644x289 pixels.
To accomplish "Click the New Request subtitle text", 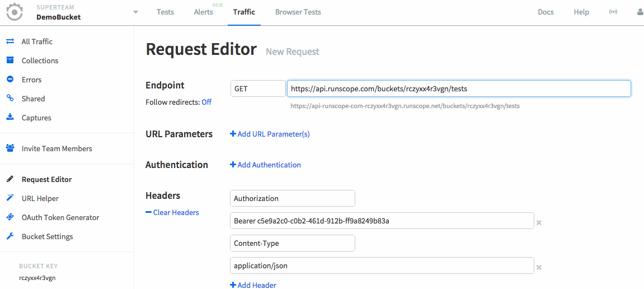I will pyautogui.click(x=293, y=52).
